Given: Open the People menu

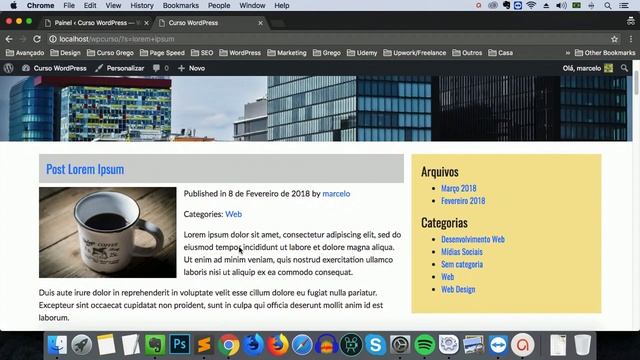Looking at the screenshot, I should point(219,5).
